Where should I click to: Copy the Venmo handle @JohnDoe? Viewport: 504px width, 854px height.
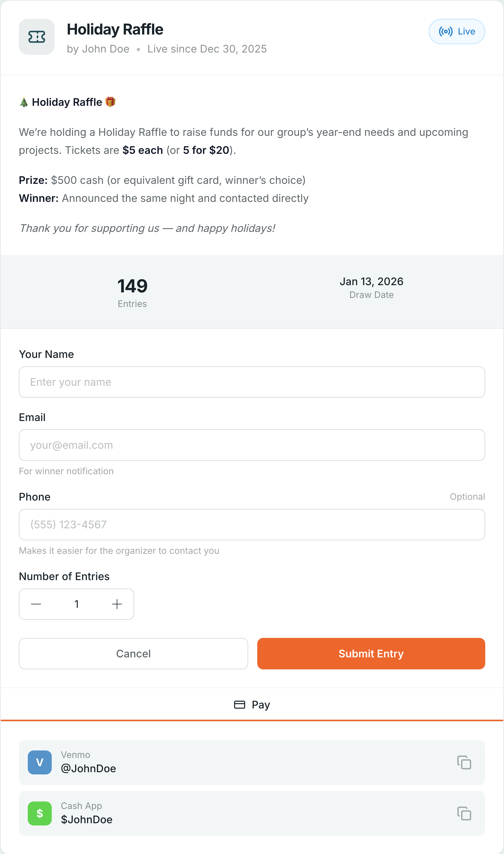[x=464, y=763]
